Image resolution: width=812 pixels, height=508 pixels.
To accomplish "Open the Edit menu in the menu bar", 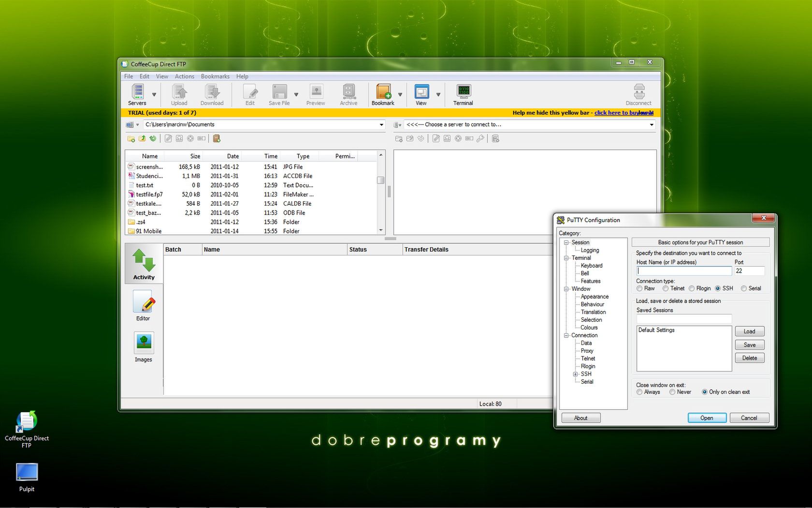I will pos(145,76).
